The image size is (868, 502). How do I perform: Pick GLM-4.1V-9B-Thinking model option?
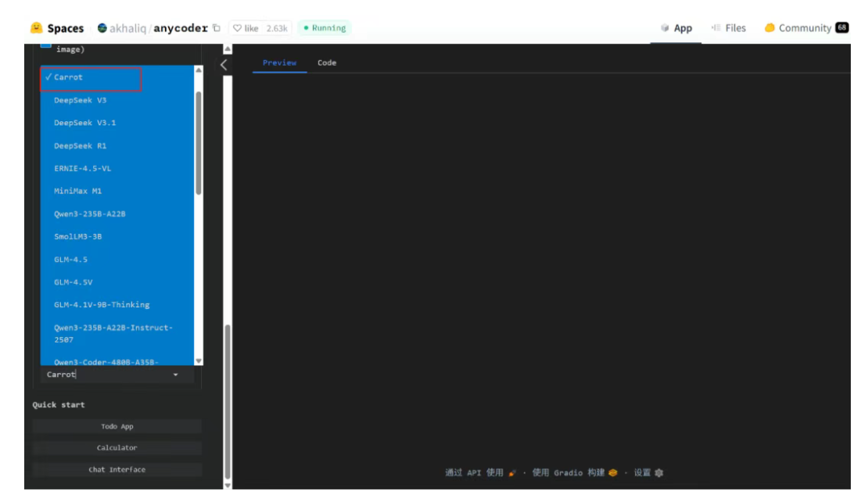coord(117,305)
